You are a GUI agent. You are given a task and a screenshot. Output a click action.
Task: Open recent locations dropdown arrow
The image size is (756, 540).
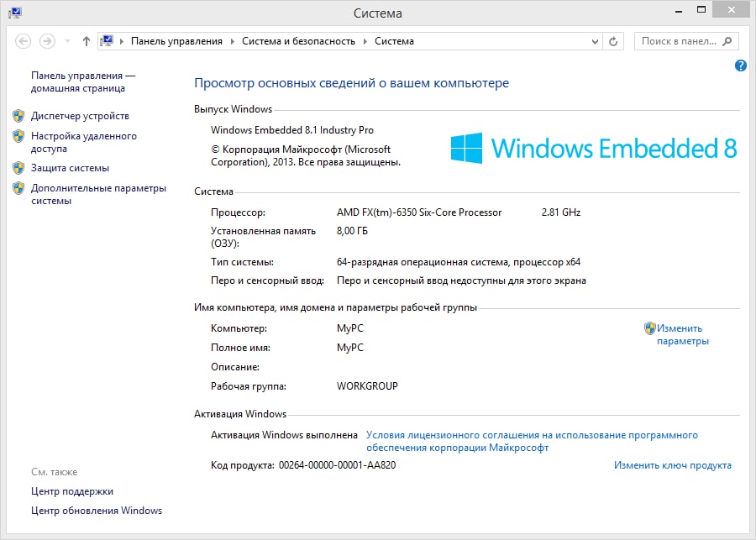coord(67,41)
